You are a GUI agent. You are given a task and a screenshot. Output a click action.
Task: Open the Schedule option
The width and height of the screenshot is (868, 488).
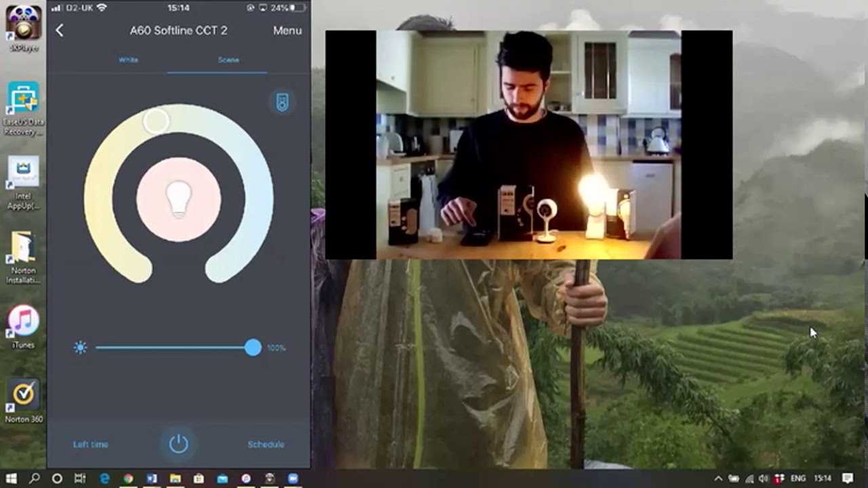click(266, 445)
